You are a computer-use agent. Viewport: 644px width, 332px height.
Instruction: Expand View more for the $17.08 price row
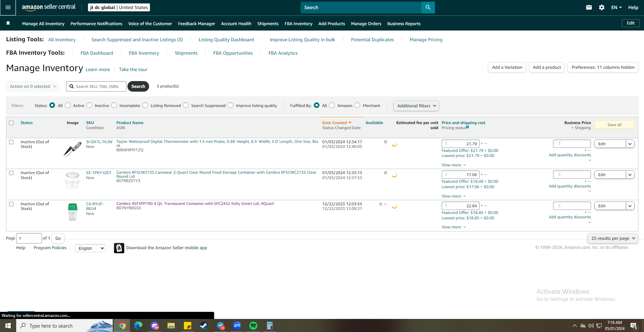click(454, 196)
